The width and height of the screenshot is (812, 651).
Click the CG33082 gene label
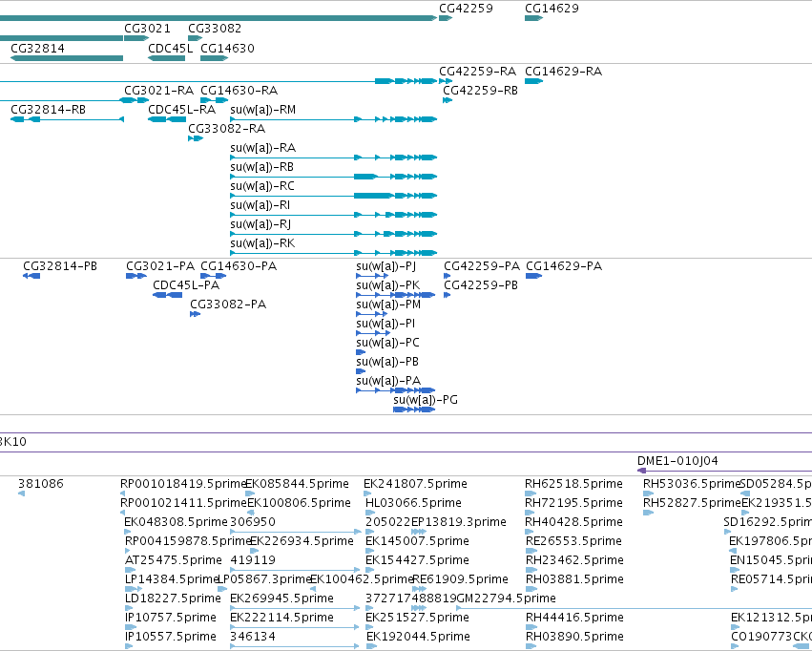pos(215,29)
